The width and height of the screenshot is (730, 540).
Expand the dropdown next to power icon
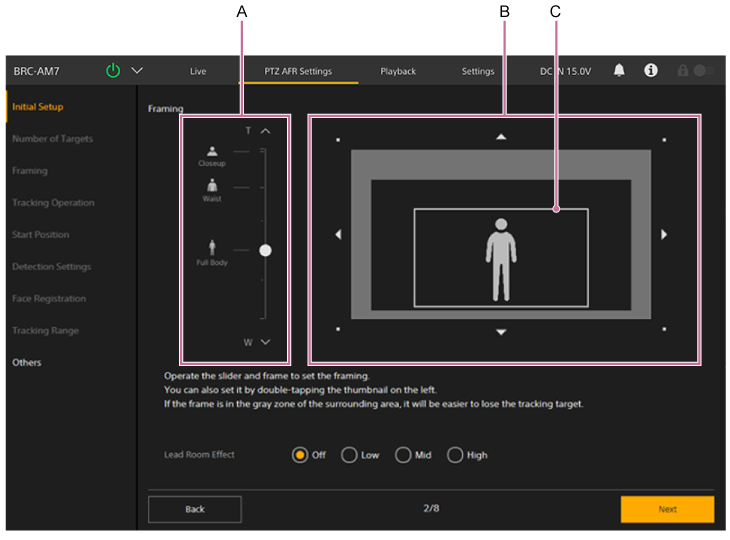[137, 71]
